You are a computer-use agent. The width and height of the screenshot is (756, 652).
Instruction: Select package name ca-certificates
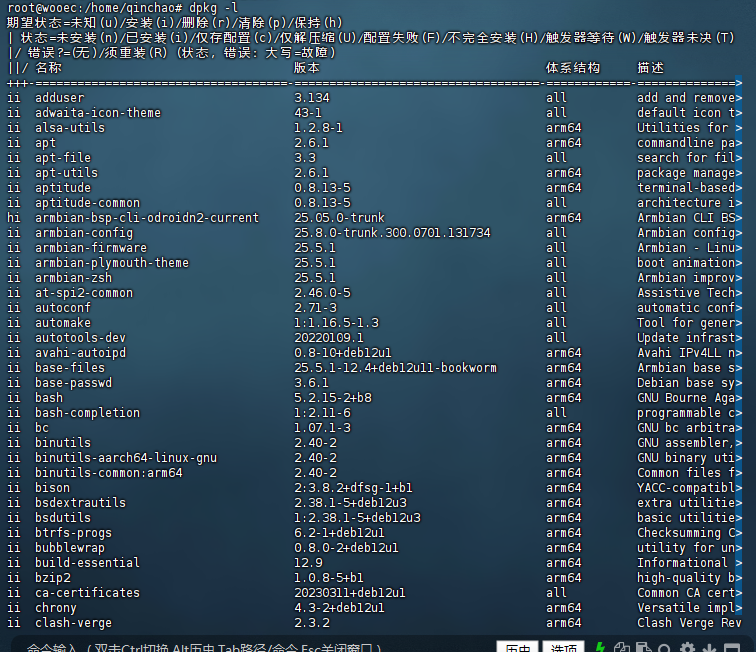(x=87, y=593)
